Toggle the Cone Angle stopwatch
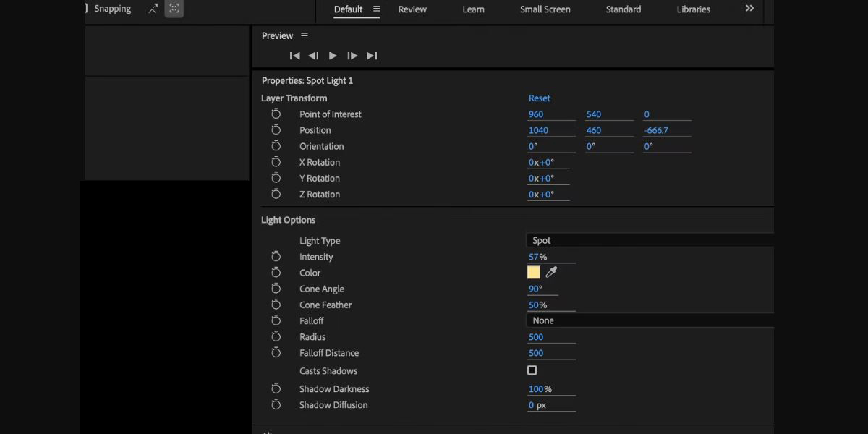 276,289
